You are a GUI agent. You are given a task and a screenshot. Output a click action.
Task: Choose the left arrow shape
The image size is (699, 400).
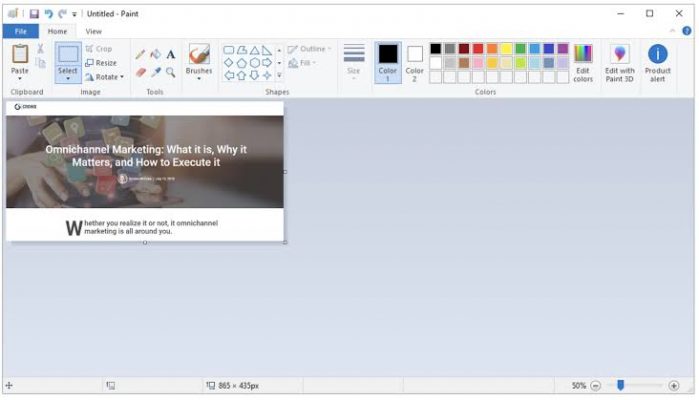pyautogui.click(x=229, y=75)
